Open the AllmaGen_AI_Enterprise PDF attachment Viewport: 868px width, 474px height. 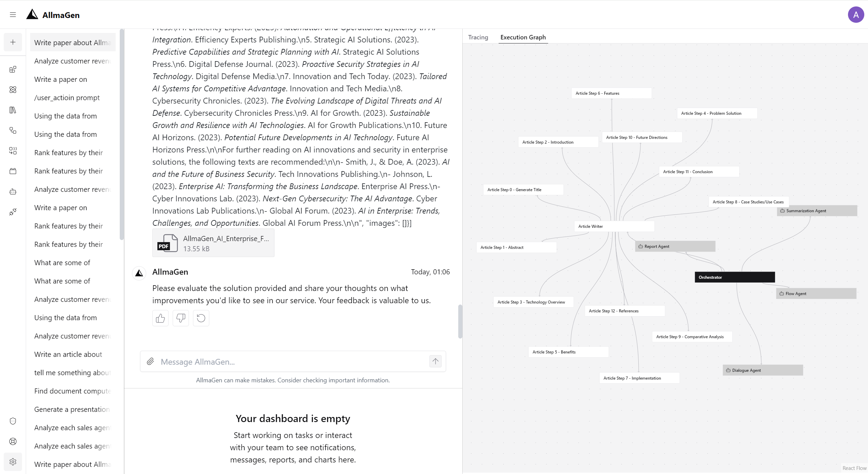[213, 243]
